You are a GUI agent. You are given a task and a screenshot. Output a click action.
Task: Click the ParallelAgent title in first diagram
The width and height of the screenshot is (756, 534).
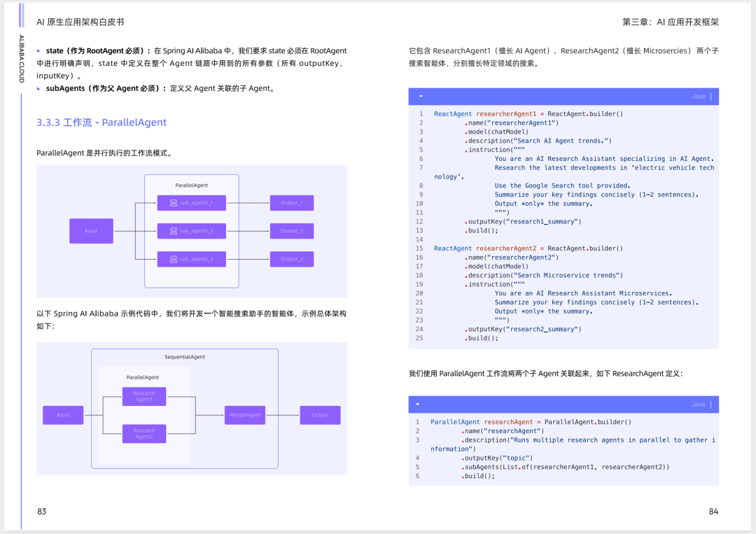pyautogui.click(x=191, y=185)
